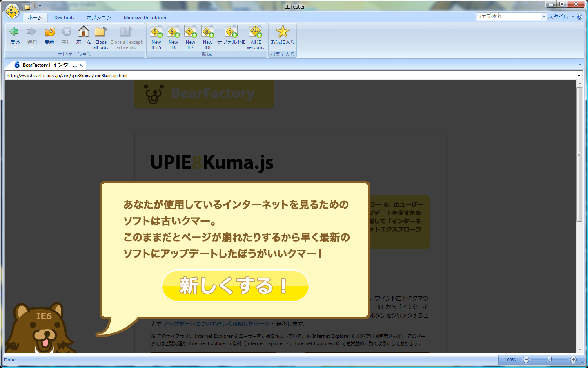The image size is (588, 368).
Task: Expand the お気に入り favorites dropdown arrow
Action: [283, 47]
